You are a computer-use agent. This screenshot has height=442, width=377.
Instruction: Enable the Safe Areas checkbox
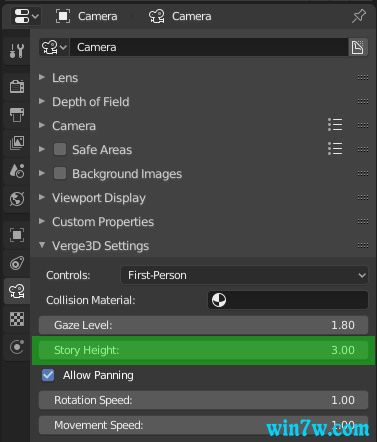[60, 149]
